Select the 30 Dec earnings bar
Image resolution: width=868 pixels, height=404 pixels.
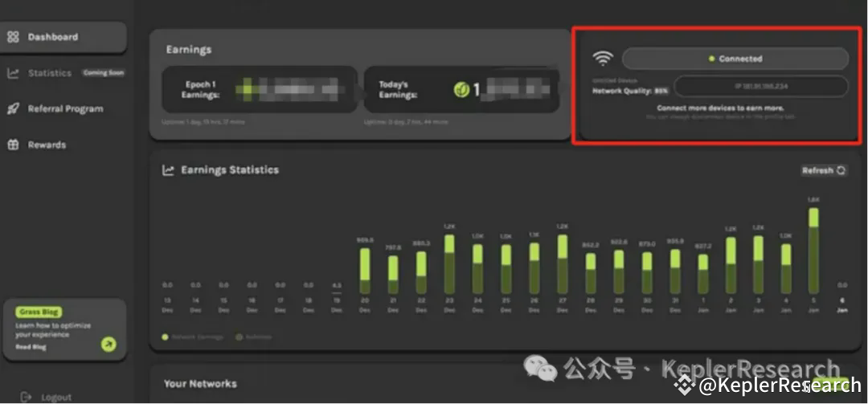point(646,273)
